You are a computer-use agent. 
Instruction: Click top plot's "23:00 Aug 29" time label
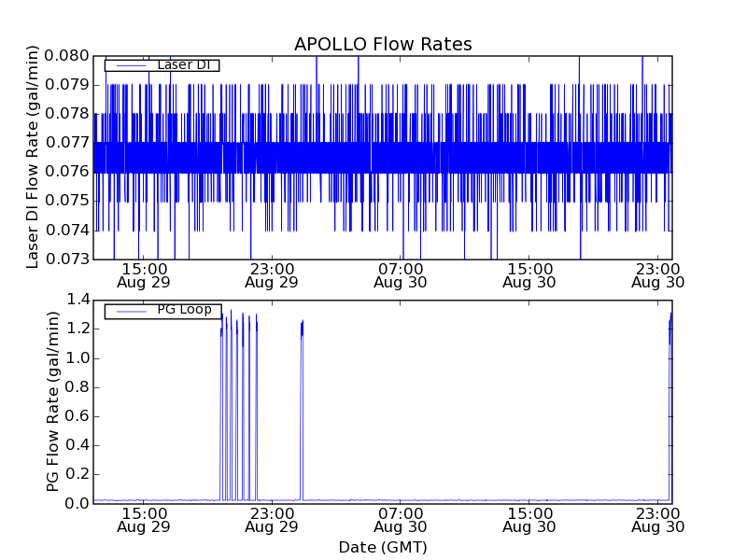click(x=272, y=274)
